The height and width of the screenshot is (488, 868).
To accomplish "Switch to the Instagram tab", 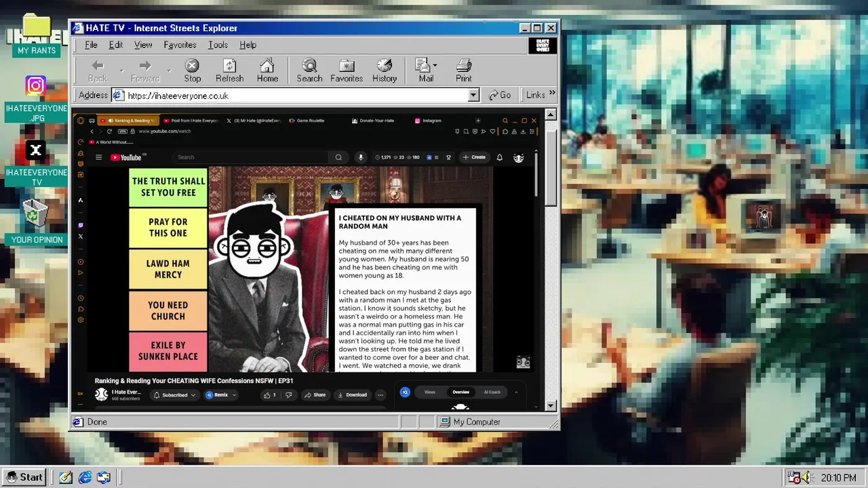I will tap(429, 121).
